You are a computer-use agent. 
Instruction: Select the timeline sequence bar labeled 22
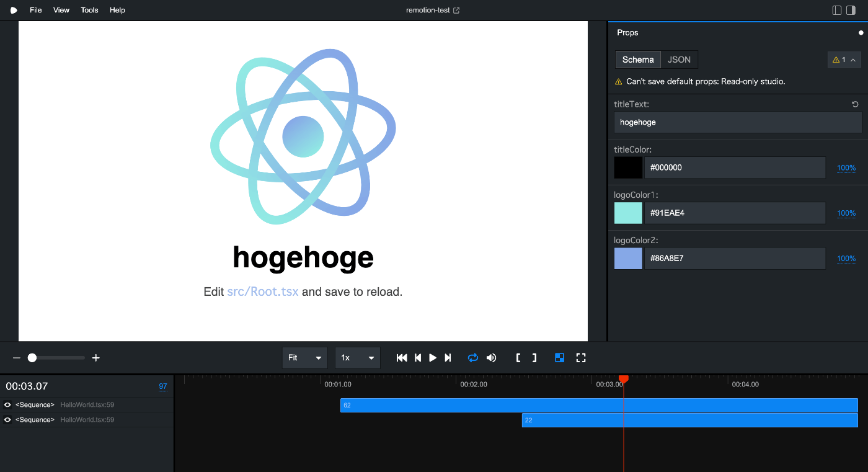point(690,420)
